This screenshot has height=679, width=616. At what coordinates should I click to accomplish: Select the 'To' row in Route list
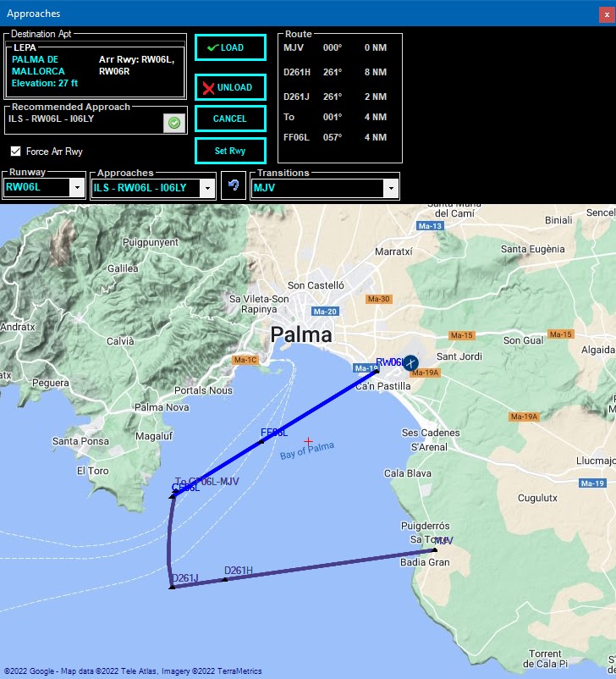335,117
